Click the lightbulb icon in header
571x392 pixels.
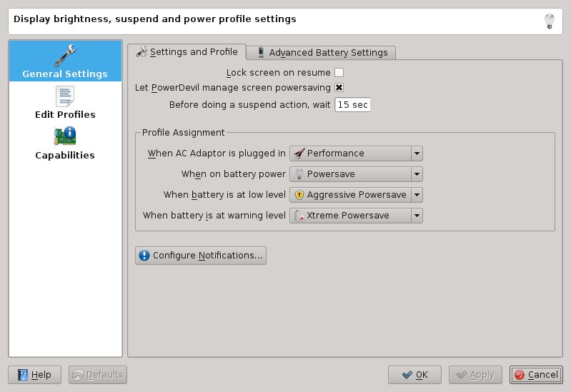550,21
